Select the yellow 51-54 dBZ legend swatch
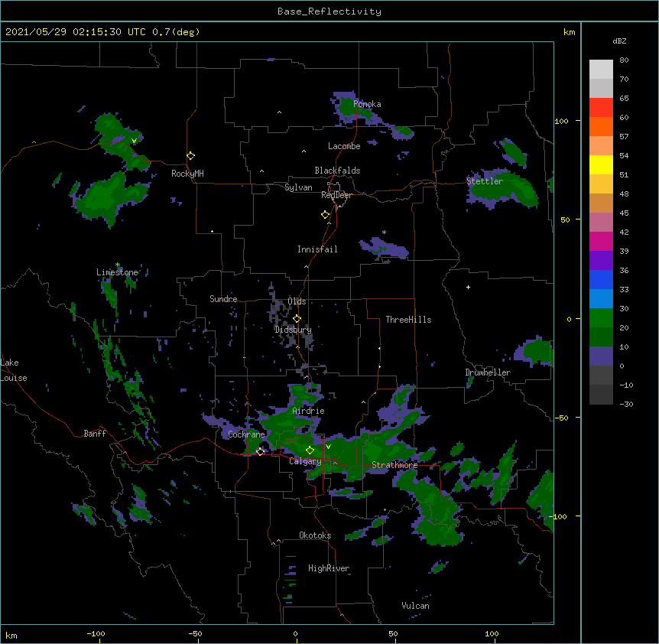The width and height of the screenshot is (659, 644). pyautogui.click(x=601, y=164)
